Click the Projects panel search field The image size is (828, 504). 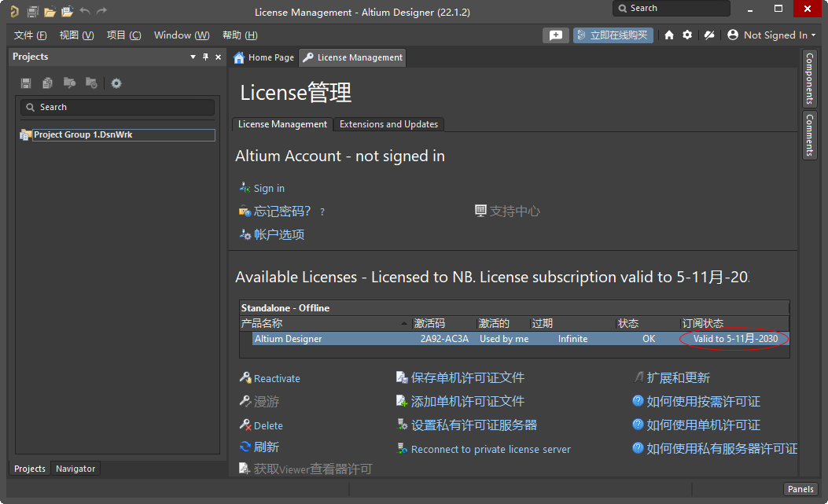(x=117, y=107)
